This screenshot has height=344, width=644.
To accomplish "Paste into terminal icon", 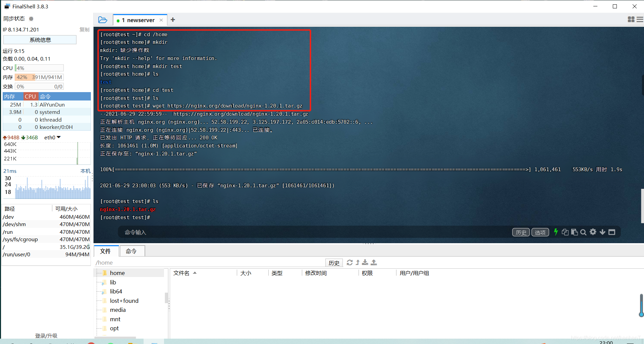I will (574, 232).
